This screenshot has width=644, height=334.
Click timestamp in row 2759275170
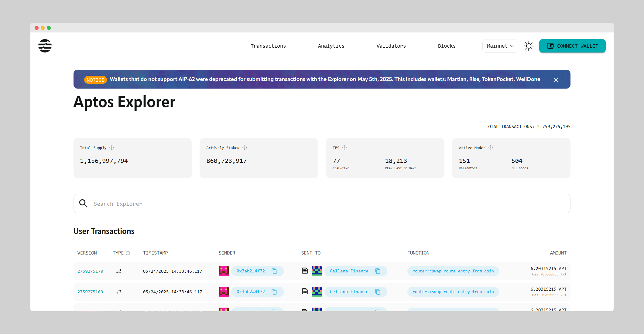(x=173, y=271)
